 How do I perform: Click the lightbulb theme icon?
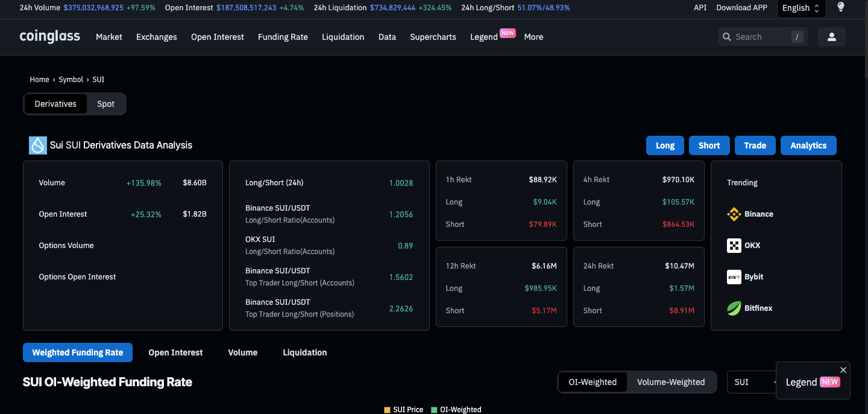(x=841, y=7)
